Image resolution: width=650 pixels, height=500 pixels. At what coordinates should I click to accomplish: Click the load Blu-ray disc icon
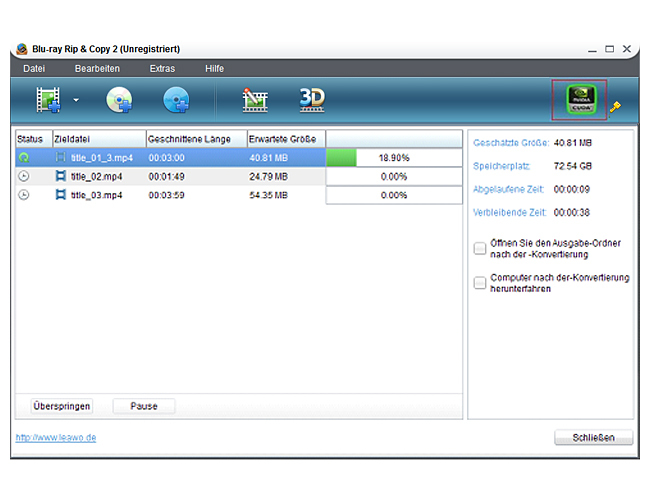(x=176, y=100)
